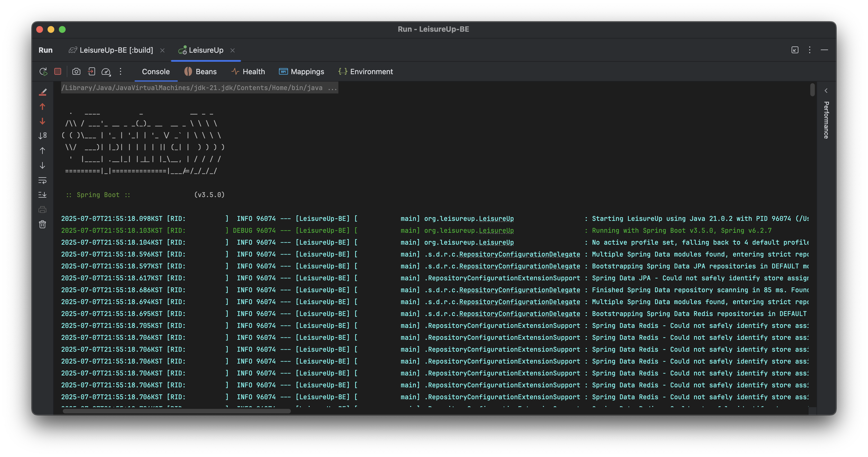Click the horizontal console scrollbar
868x457 pixels.
177,411
